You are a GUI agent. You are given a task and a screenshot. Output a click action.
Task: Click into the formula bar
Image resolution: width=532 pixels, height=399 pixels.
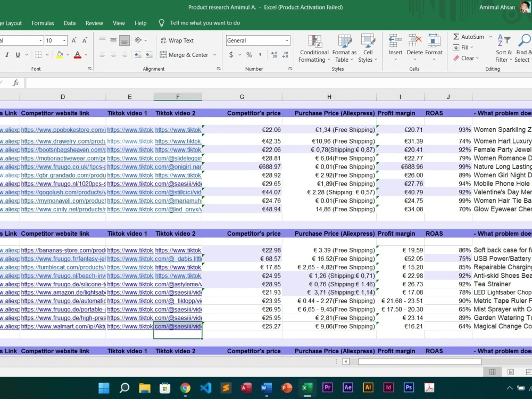pos(278,83)
